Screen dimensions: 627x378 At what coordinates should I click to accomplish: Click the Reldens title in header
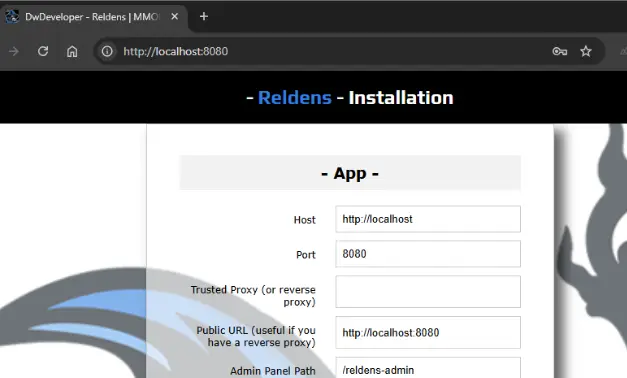pyautogui.click(x=295, y=98)
